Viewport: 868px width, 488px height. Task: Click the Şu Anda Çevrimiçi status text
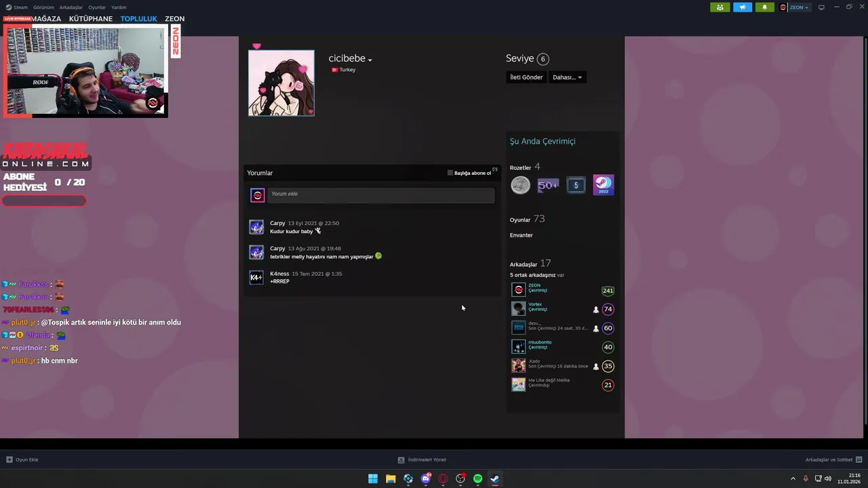542,141
